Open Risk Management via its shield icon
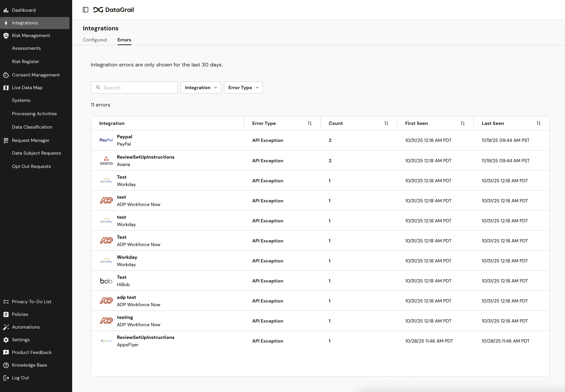565x392 pixels. click(x=6, y=35)
